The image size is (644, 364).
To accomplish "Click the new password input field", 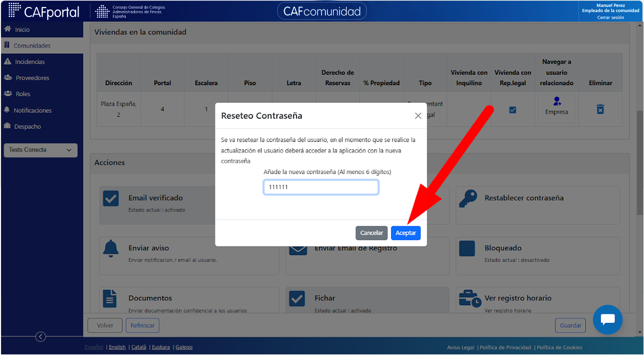I will click(x=321, y=187).
